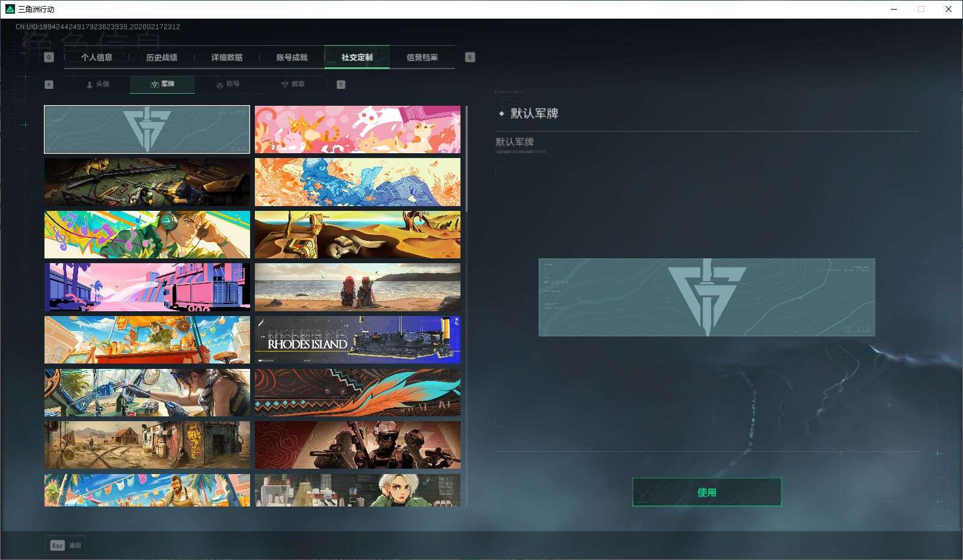Select the orange market stall dog tag
The height and width of the screenshot is (560, 963).
pyautogui.click(x=147, y=339)
